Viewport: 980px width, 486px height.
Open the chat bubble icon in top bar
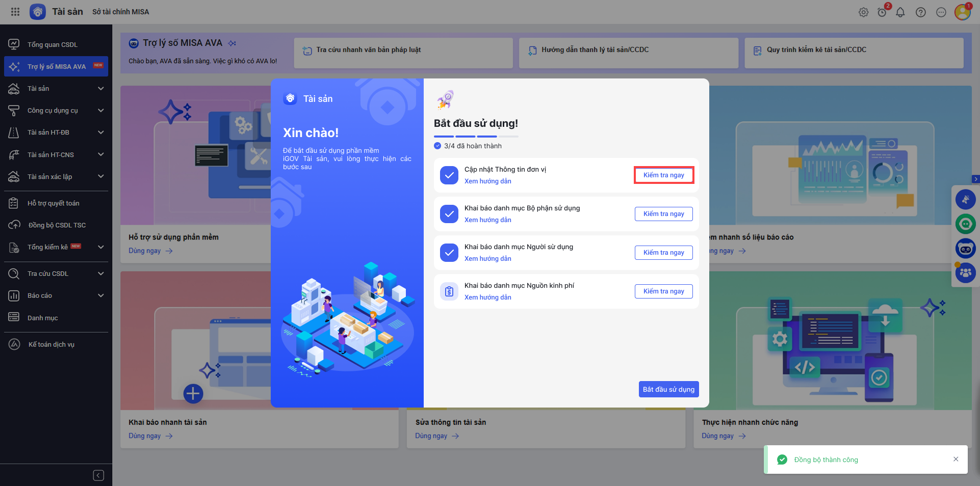pos(941,12)
